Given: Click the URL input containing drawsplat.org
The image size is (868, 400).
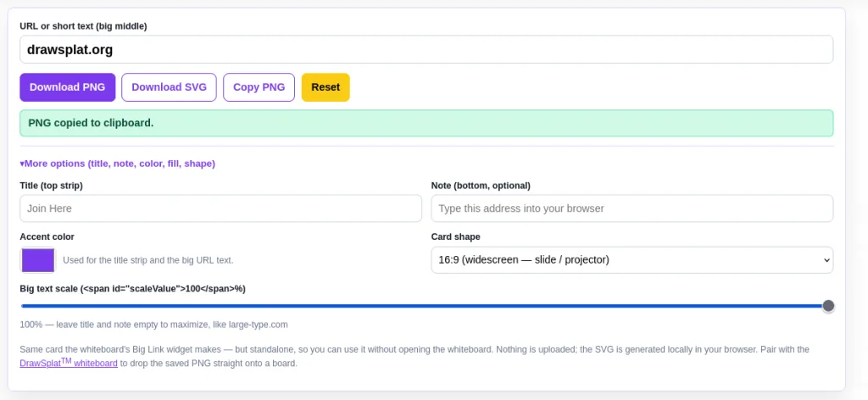Looking at the screenshot, I should click(426, 49).
